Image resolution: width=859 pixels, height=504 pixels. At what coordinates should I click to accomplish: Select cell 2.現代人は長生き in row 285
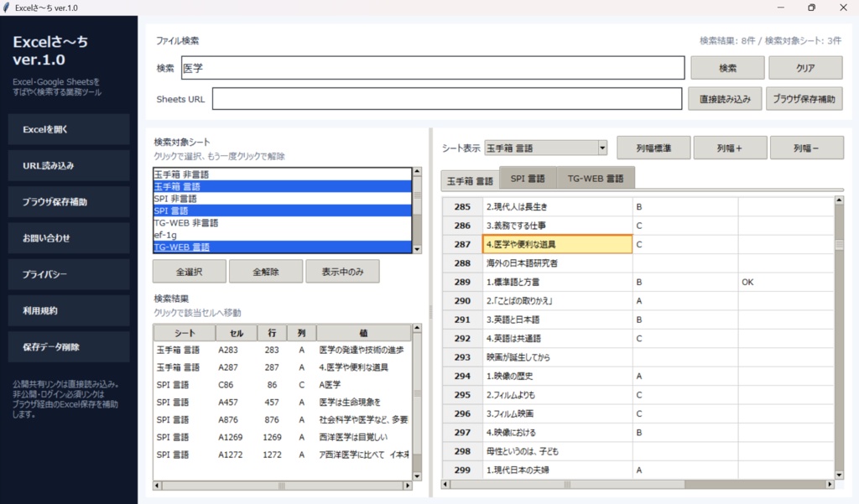[557, 206]
